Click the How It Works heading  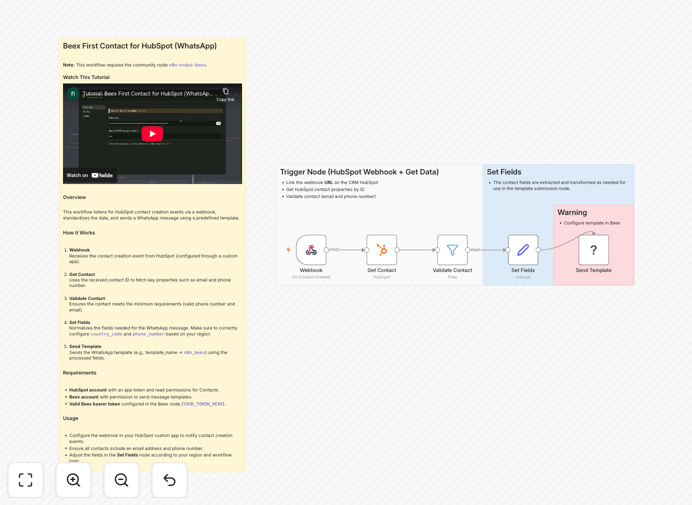(79, 233)
